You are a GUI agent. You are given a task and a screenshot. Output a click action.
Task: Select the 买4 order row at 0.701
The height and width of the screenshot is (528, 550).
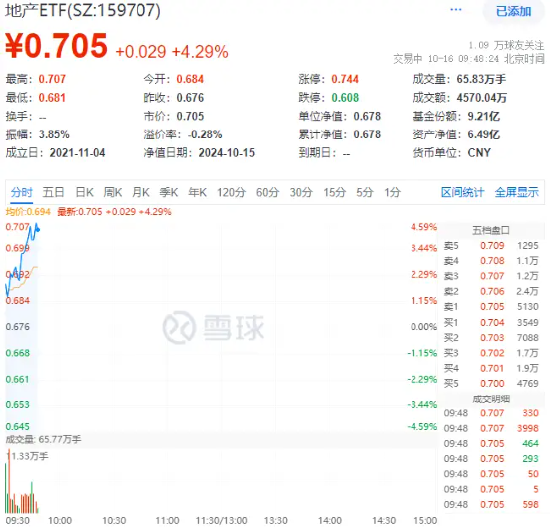491,368
